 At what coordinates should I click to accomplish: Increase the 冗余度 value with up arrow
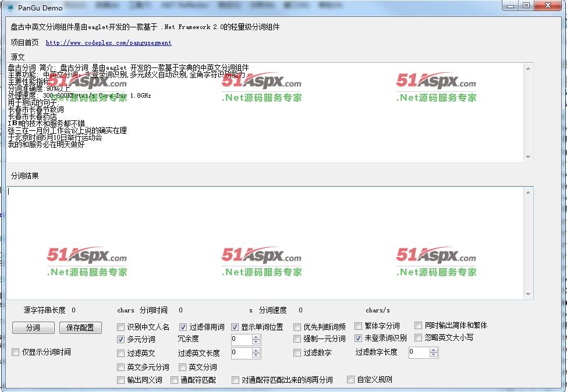(x=256, y=337)
